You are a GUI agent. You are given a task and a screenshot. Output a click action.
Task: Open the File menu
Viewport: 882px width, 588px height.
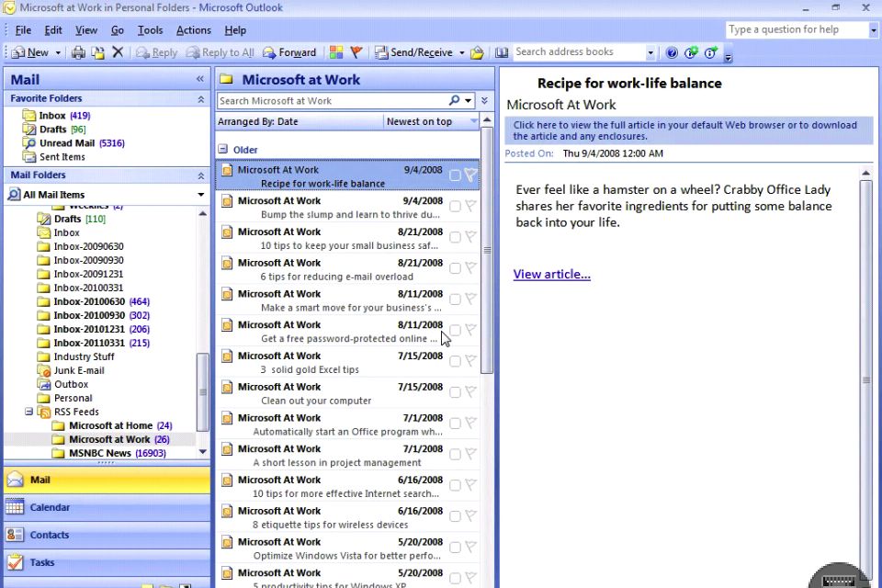tap(23, 30)
